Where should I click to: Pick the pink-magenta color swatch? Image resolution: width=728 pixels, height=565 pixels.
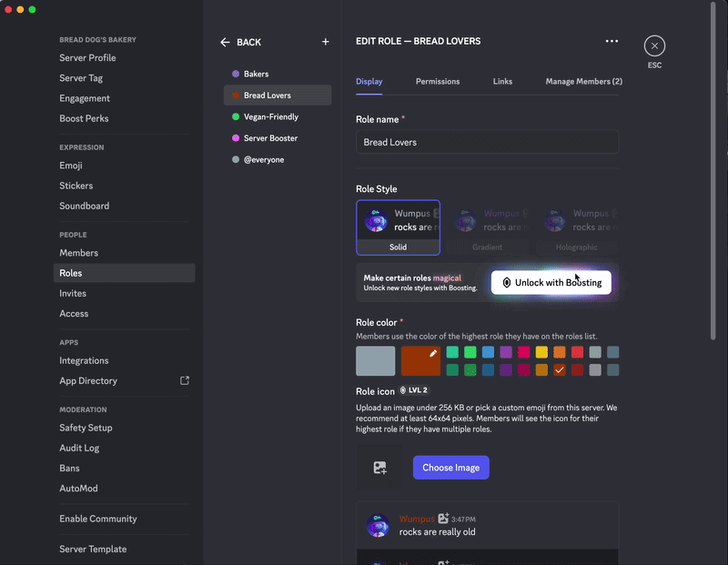point(524,352)
